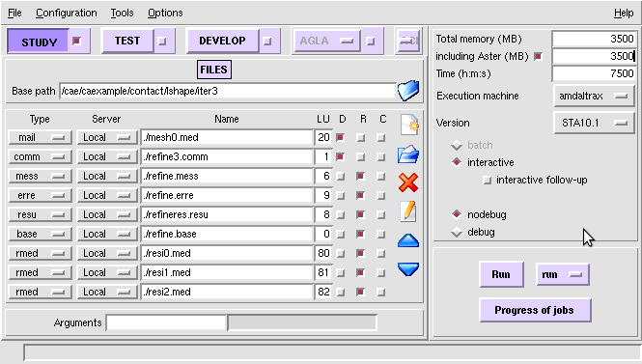This screenshot has width=642, height=364.
Task: Toggle the DEVELOP tab checkbox
Action: point(267,41)
